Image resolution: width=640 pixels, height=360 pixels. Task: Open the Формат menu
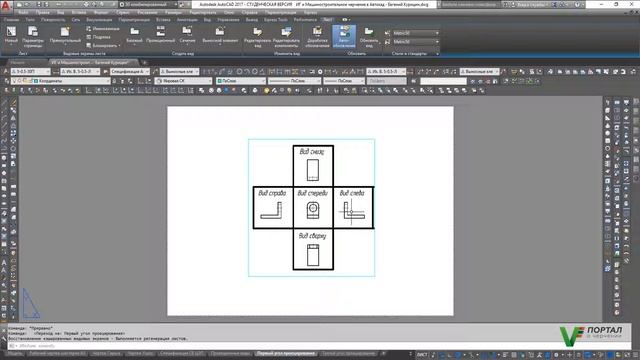coord(101,13)
